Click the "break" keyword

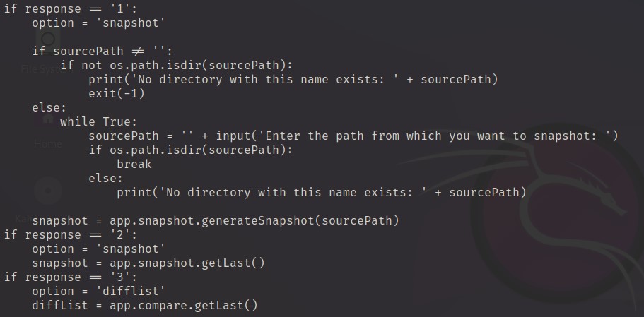134,165
